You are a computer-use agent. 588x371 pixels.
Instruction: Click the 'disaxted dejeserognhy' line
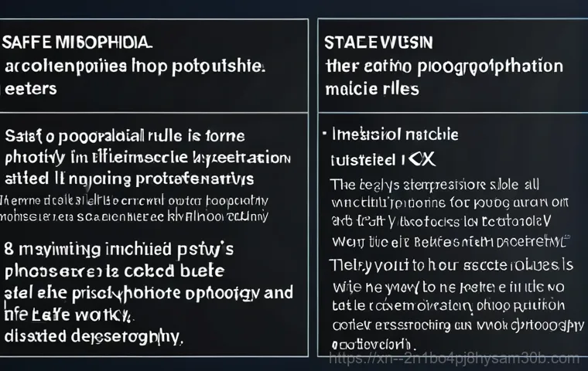[x=94, y=336]
